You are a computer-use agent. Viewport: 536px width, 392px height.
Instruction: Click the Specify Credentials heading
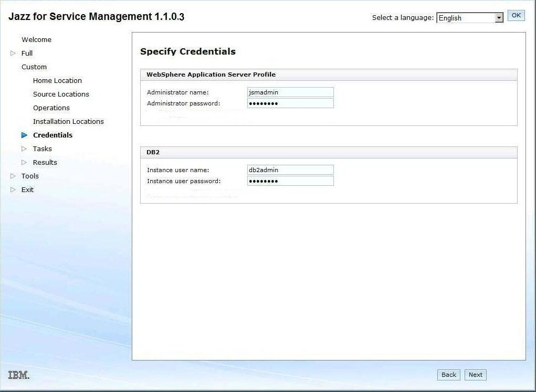pos(188,51)
